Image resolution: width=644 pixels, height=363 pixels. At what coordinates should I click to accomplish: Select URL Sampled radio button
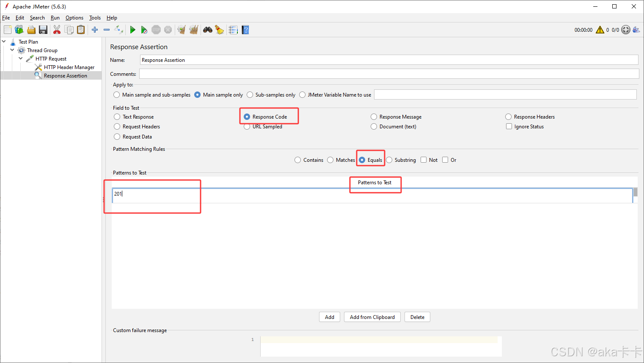point(247,127)
